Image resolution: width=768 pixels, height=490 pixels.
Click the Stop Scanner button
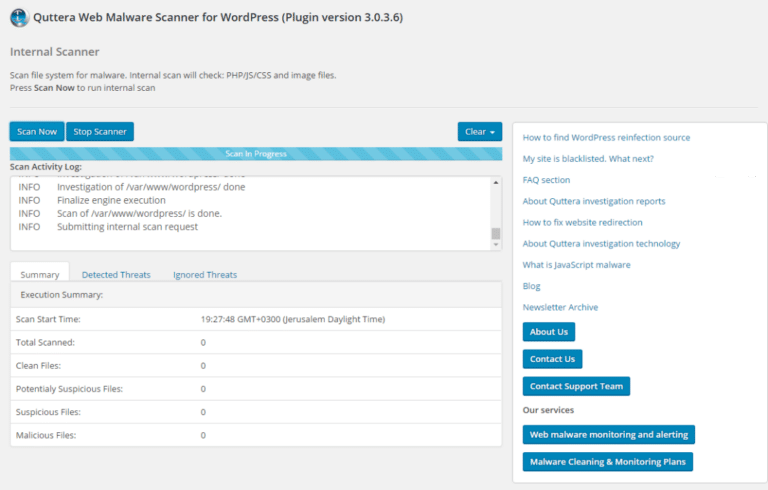tap(100, 132)
